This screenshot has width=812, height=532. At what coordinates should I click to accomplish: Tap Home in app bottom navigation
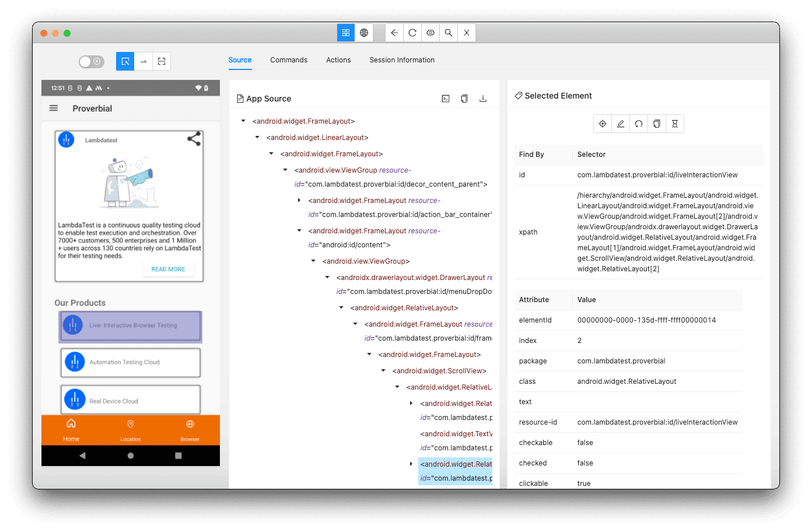[x=71, y=430]
